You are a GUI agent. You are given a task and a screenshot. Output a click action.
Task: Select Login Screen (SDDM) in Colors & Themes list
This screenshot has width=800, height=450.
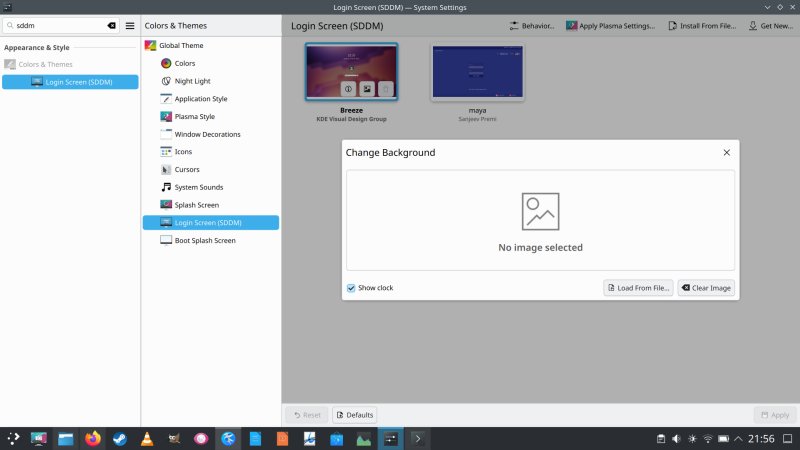point(211,222)
